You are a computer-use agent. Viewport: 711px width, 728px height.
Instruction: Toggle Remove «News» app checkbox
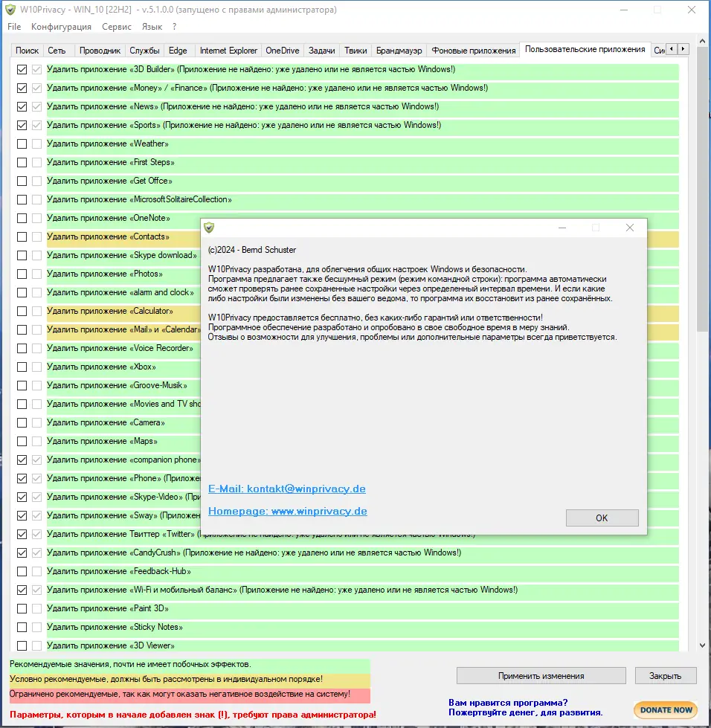coord(22,107)
